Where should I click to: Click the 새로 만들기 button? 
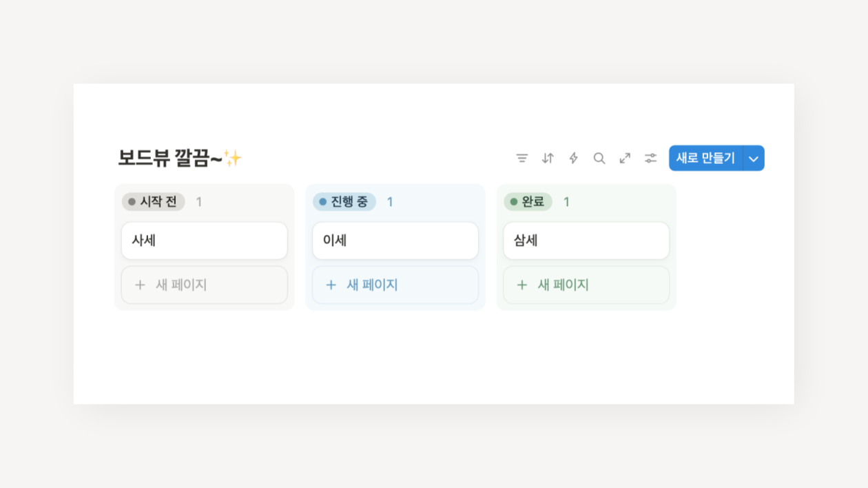tap(705, 158)
